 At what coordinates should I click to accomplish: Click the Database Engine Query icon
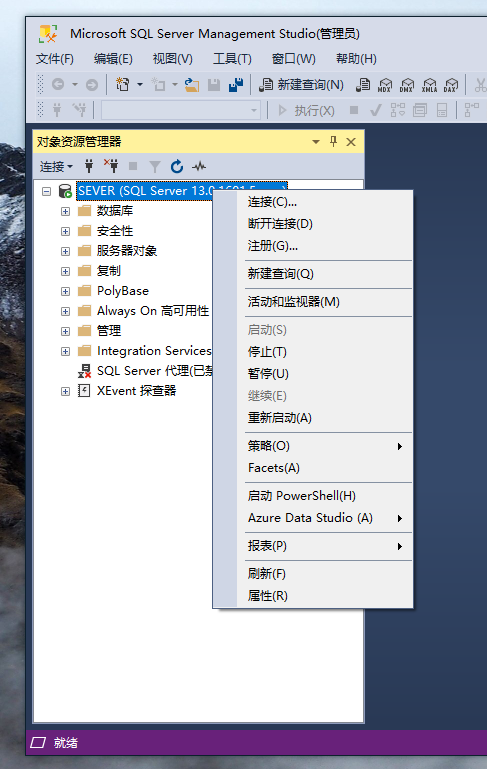click(x=363, y=84)
